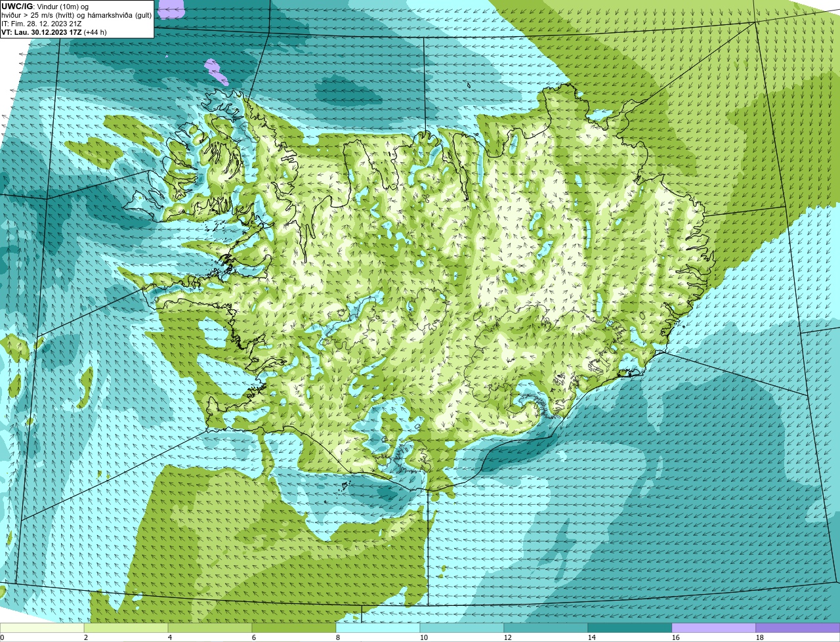Click the pale yellow 0–2 legend swatch
The image size is (840, 642).
click(x=42, y=628)
